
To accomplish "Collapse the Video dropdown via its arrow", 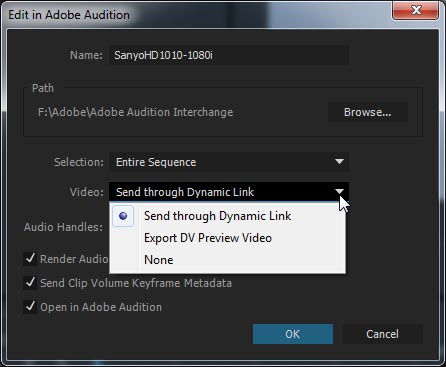I will coord(339,192).
